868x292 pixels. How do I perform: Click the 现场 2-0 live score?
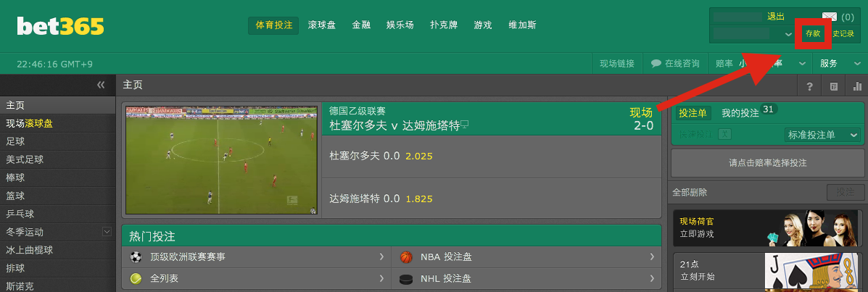[642, 120]
